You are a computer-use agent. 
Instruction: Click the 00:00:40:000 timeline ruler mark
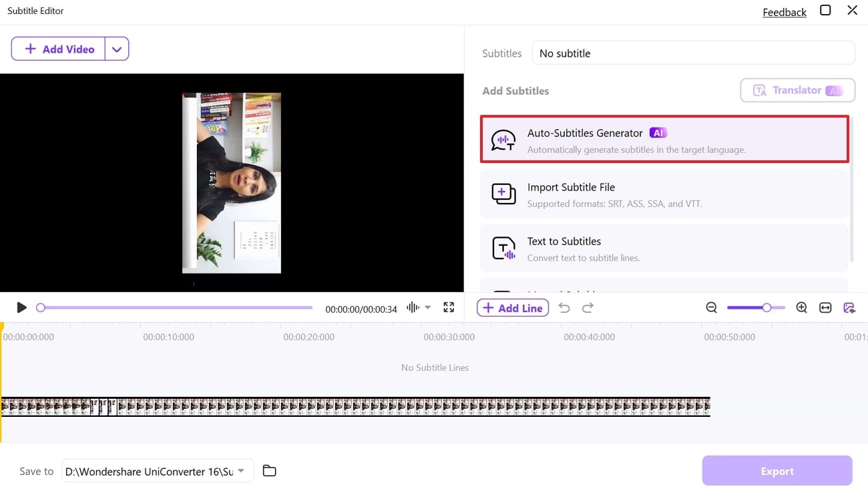coord(589,337)
